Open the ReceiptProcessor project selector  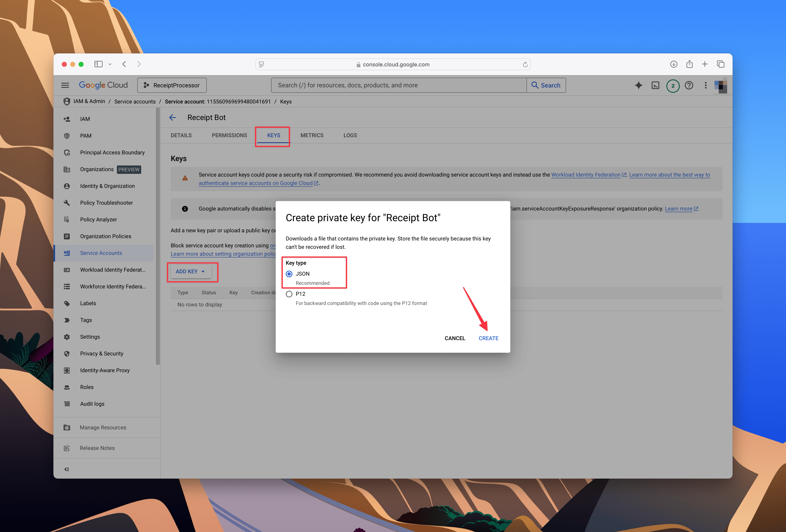point(172,85)
